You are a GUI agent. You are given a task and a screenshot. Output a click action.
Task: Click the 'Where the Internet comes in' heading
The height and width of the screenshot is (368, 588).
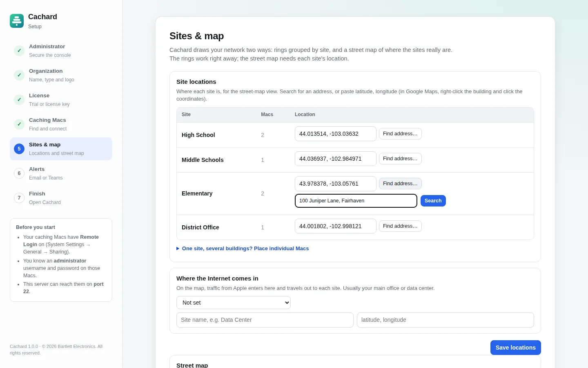[217, 278]
